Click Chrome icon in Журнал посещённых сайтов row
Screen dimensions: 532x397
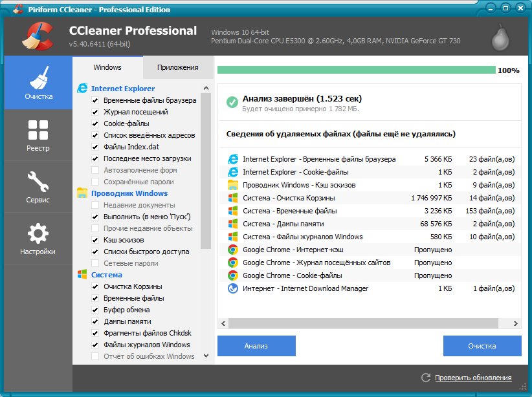coord(233,263)
